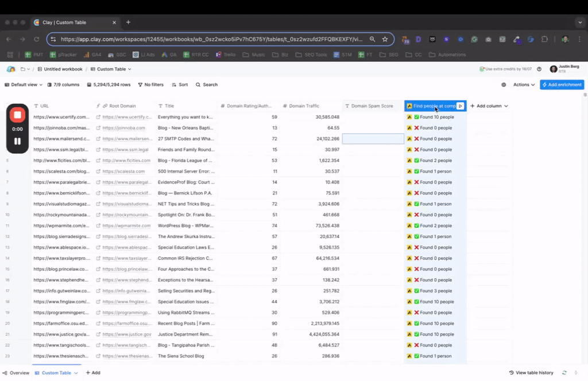Open the Default view dropdown
The image size is (588, 381).
(x=24, y=84)
